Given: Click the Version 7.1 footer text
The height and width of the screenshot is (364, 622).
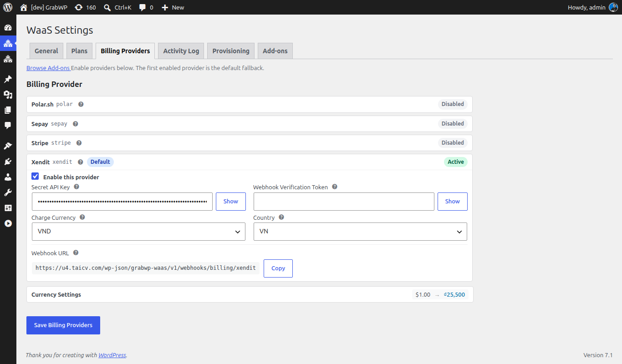Looking at the screenshot, I should tap(598, 355).
